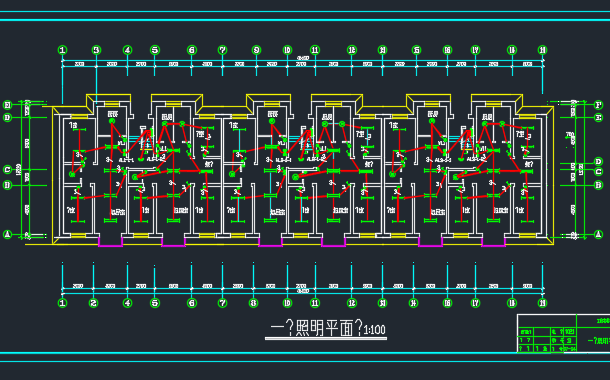Select the title block table at the corner
The width and height of the screenshot is (610, 380).
point(563,333)
